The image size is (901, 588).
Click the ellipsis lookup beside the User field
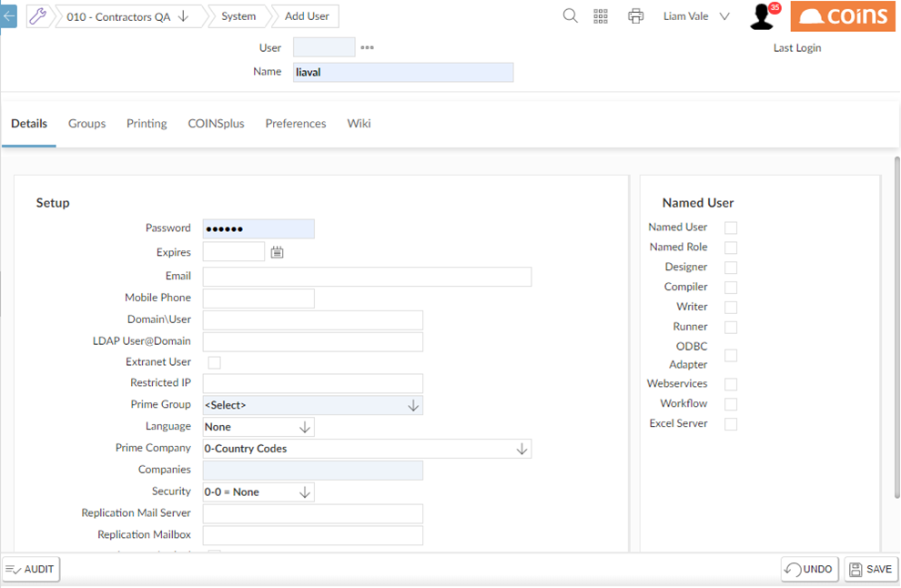point(367,46)
